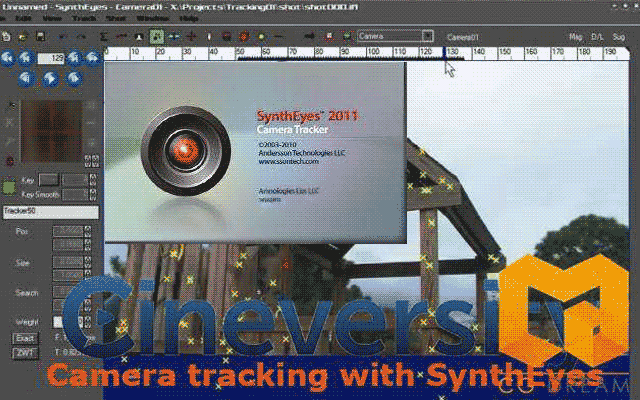Click the red icon below the tracker tool icons
Screen dimensions: 640x400
(x=9, y=161)
